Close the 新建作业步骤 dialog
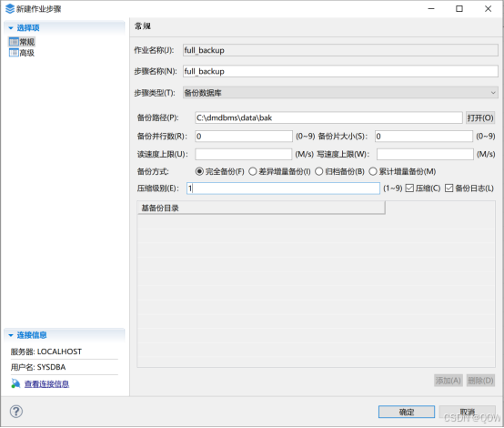Viewport: 504px width, 428px height. [488, 9]
